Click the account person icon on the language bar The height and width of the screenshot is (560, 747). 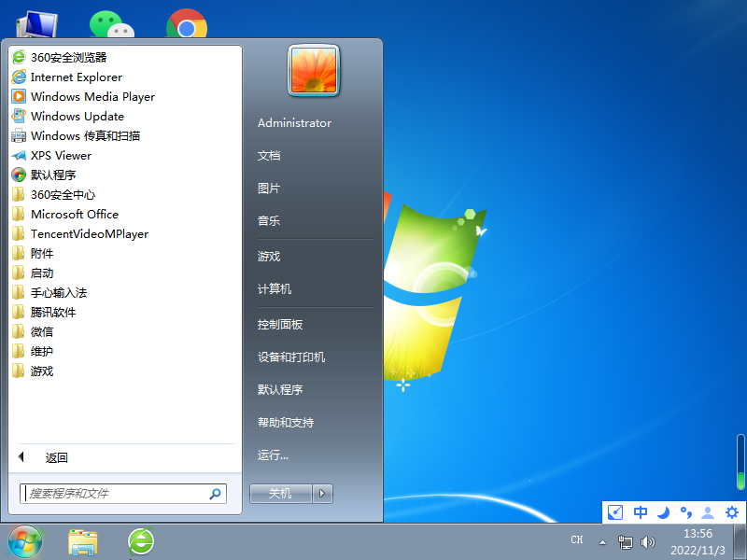pos(708,512)
